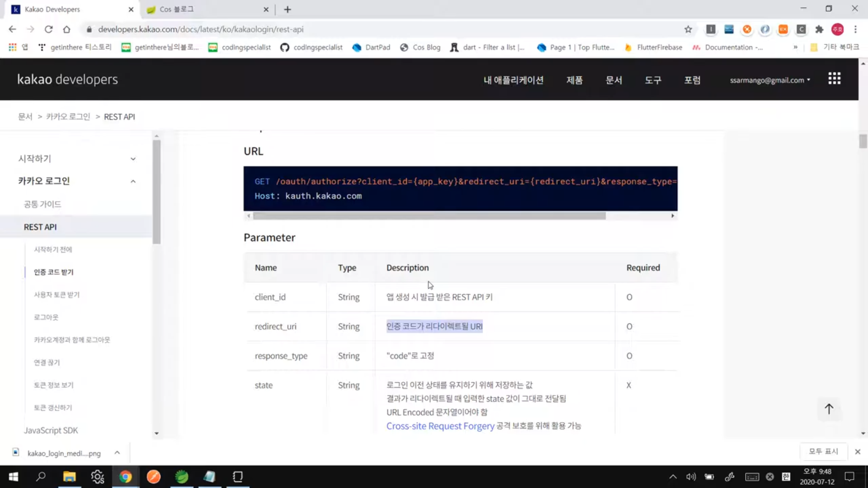Image resolution: width=868 pixels, height=488 pixels.
Task: Click the code block horizontal scrollbar
Action: click(x=429, y=216)
